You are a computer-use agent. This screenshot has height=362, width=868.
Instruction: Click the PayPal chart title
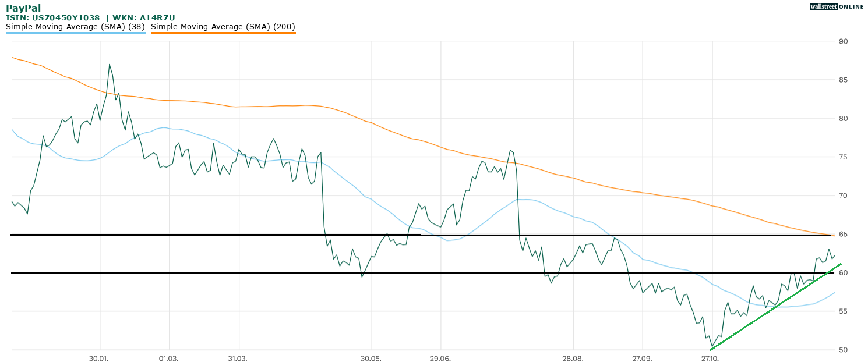[x=23, y=8]
